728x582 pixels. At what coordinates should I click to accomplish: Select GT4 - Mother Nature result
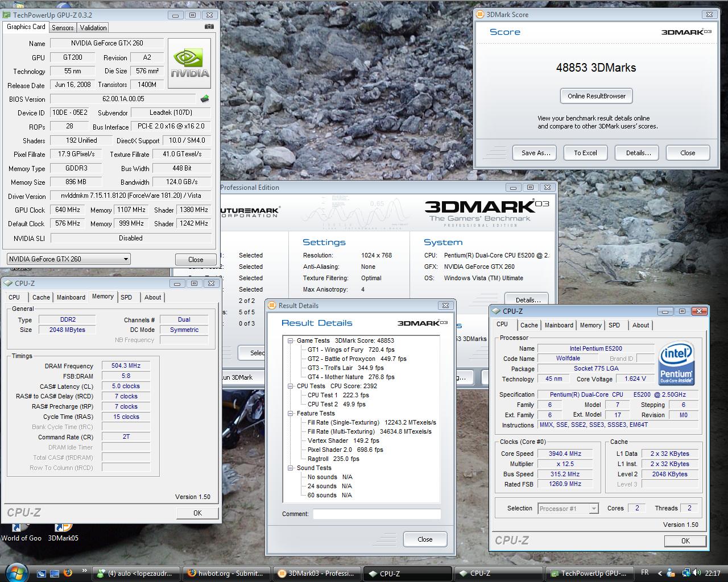tap(350, 377)
